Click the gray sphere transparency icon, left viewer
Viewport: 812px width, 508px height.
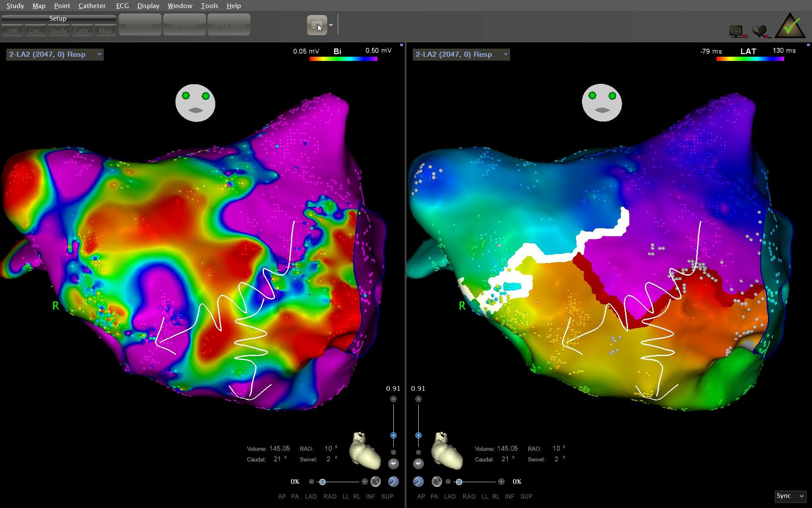376,481
